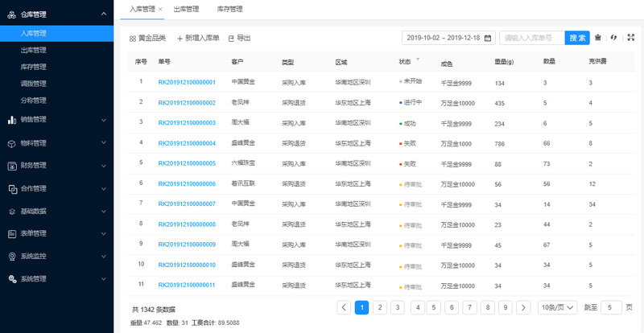Screen dimensions: 644x333
Task: Click the 财务管理 finance icon
Action: pyautogui.click(x=12, y=166)
